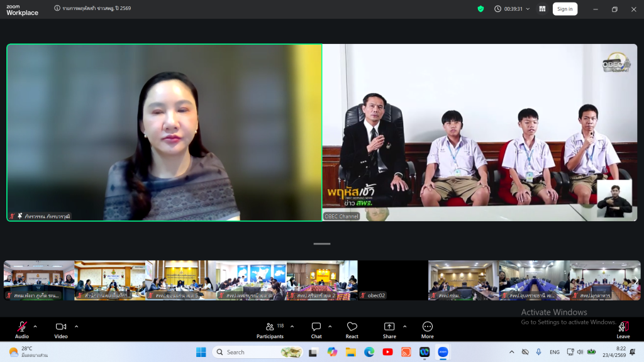Open the More options menu
Screen dimensions: 644x362
428,329
